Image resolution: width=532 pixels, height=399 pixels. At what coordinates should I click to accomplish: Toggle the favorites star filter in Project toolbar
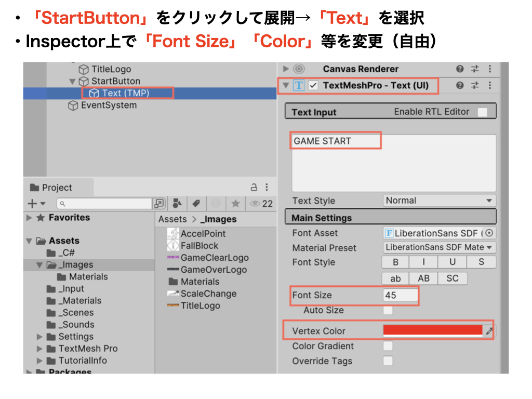click(235, 204)
